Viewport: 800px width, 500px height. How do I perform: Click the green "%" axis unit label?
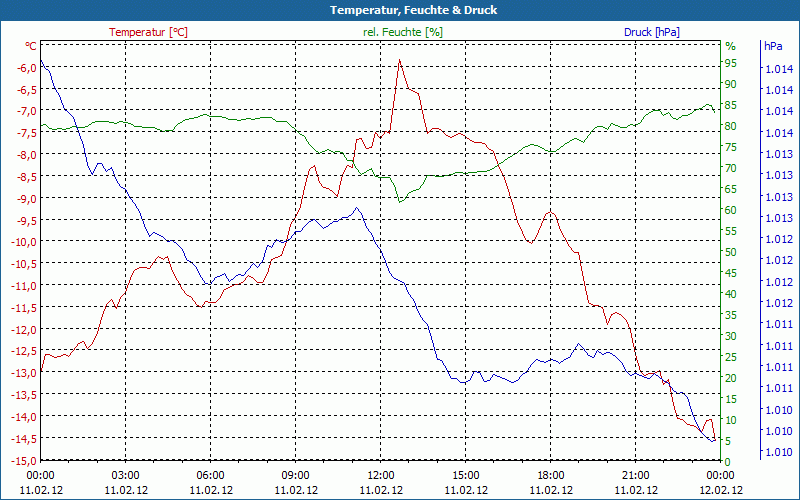point(731,46)
